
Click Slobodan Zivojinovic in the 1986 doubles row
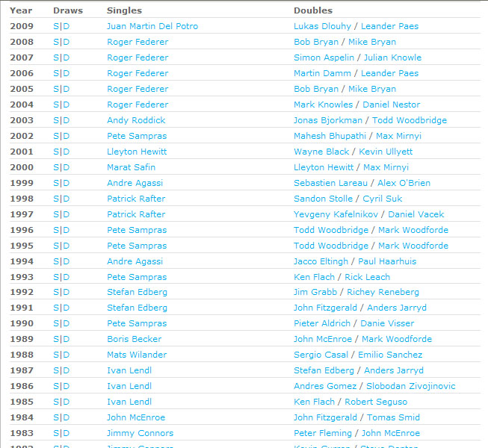[410, 386]
